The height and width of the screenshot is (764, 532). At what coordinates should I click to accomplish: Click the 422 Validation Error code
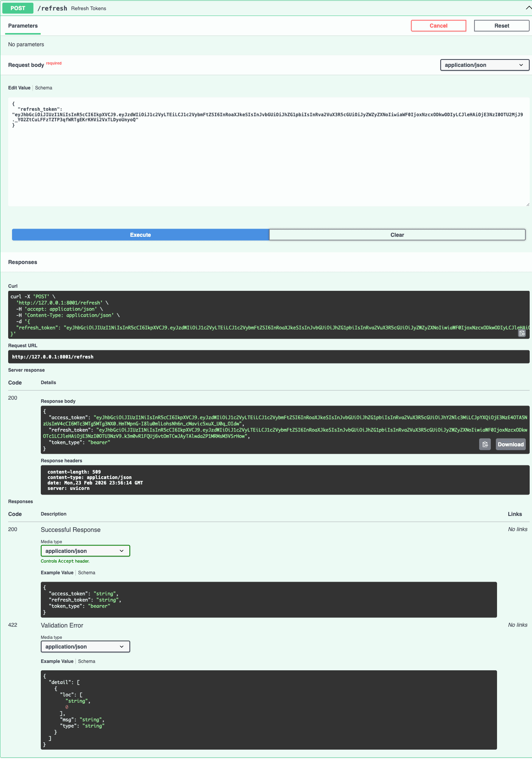point(13,625)
